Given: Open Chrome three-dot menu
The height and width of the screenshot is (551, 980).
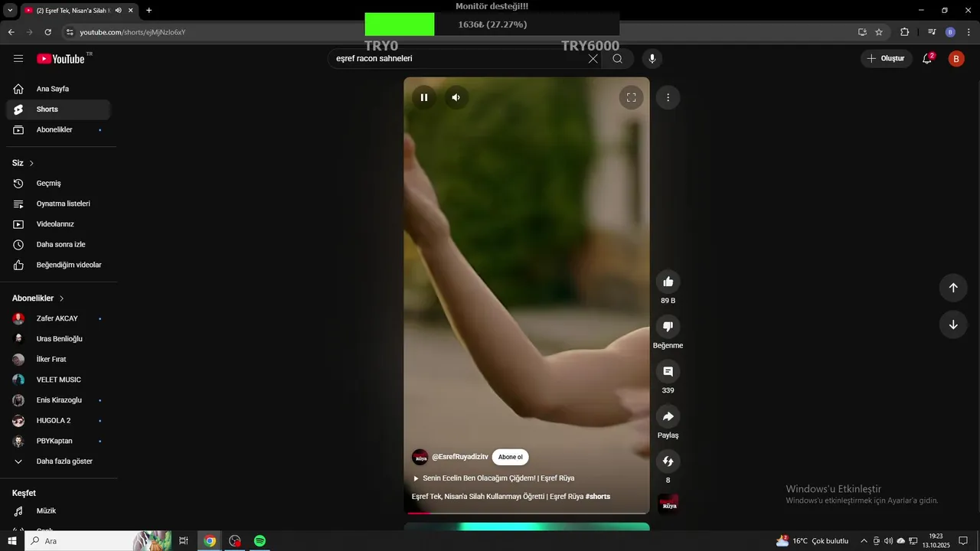Looking at the screenshot, I should point(969,32).
